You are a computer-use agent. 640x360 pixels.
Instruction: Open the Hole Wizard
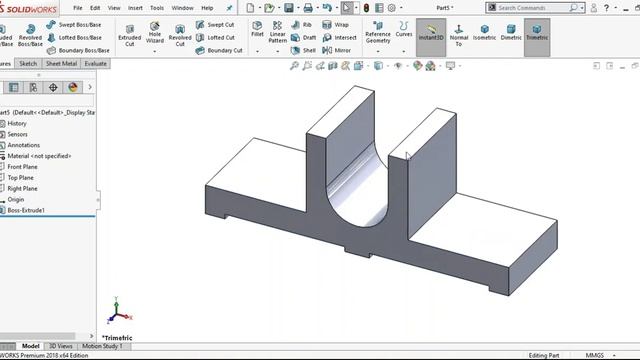pos(155,33)
